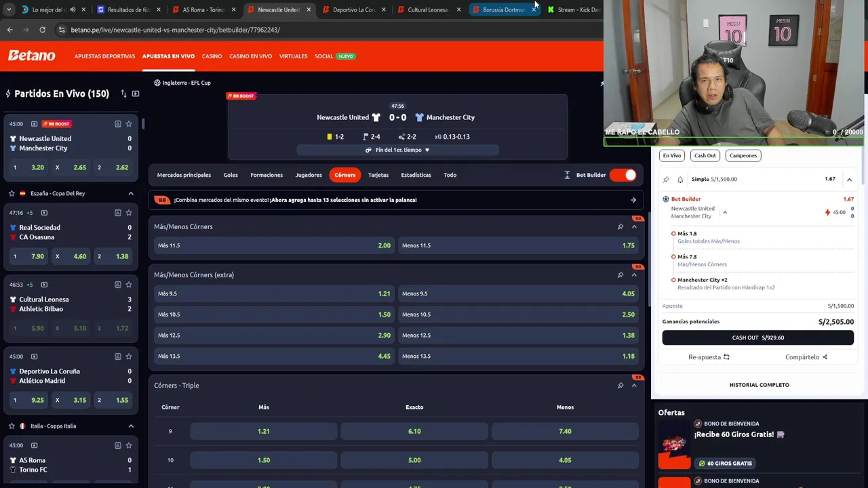Collapse the España - Copa Del Rey section
Image resolution: width=868 pixels, height=488 pixels.
point(131,193)
